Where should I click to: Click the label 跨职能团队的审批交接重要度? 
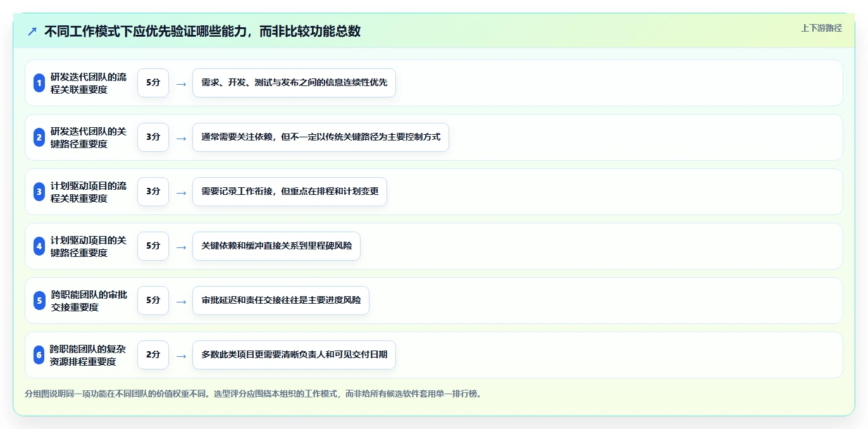tap(89, 301)
